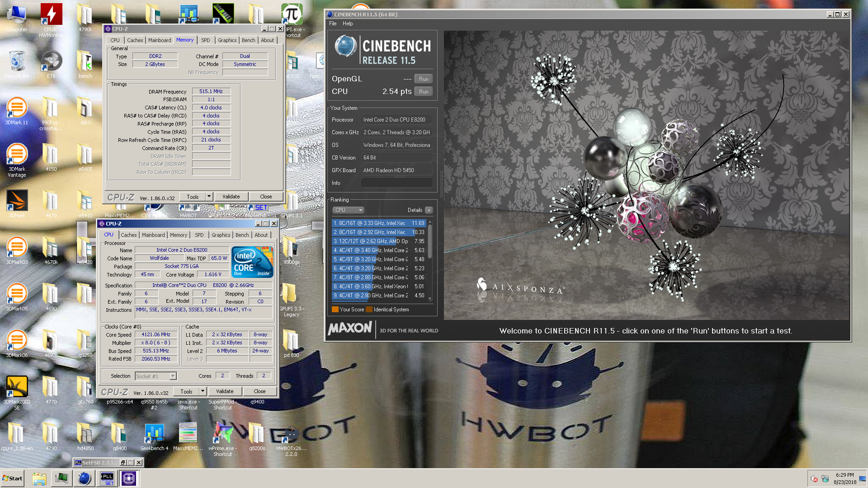Switch to About tab in lower CPU-Z

pos(261,235)
